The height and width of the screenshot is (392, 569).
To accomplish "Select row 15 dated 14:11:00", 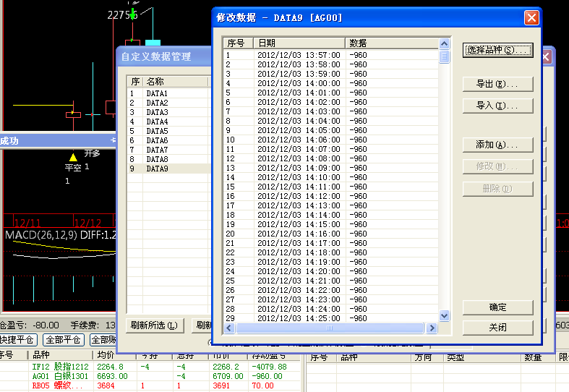I will 330,187.
